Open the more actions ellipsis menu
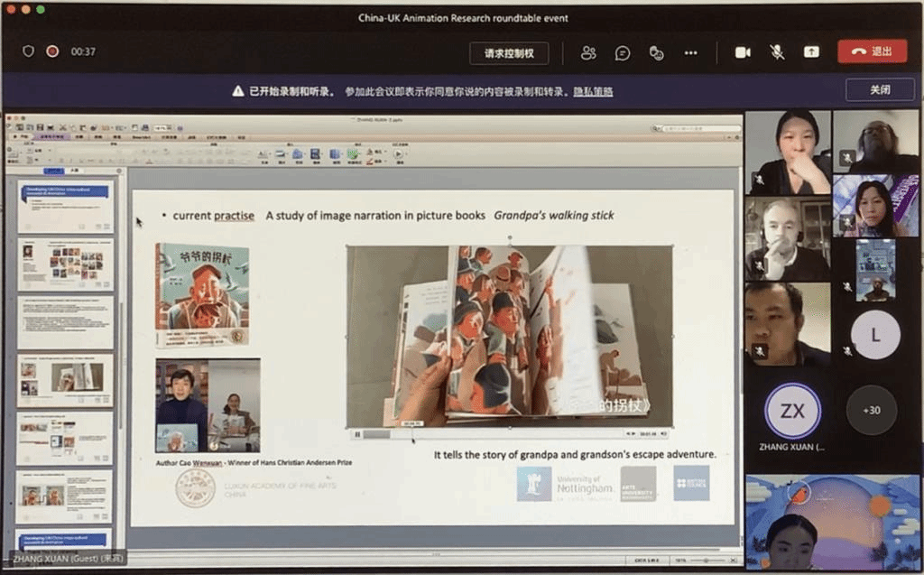The width and height of the screenshot is (924, 575). point(690,53)
